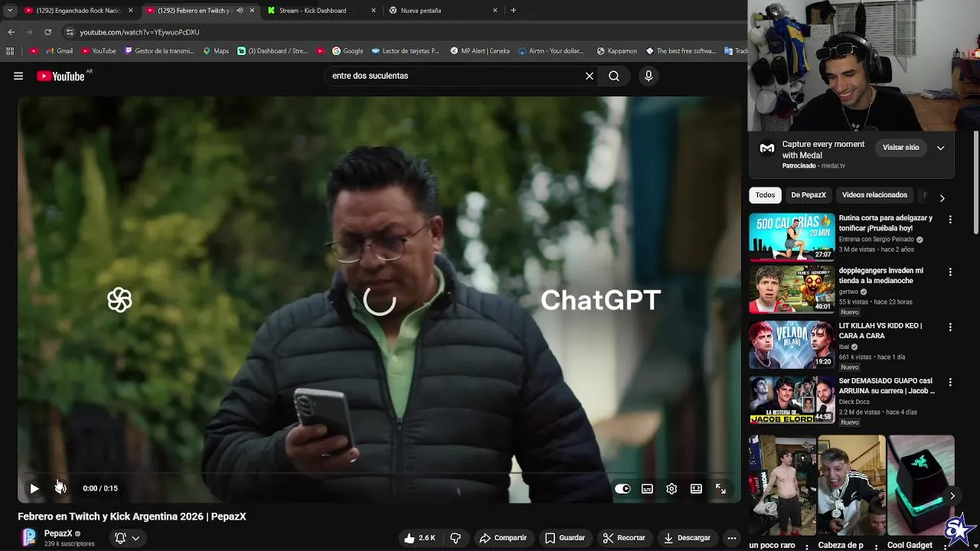Click the video title Febrero en Twitch y Kick
980x551 pixels.
[132, 517]
